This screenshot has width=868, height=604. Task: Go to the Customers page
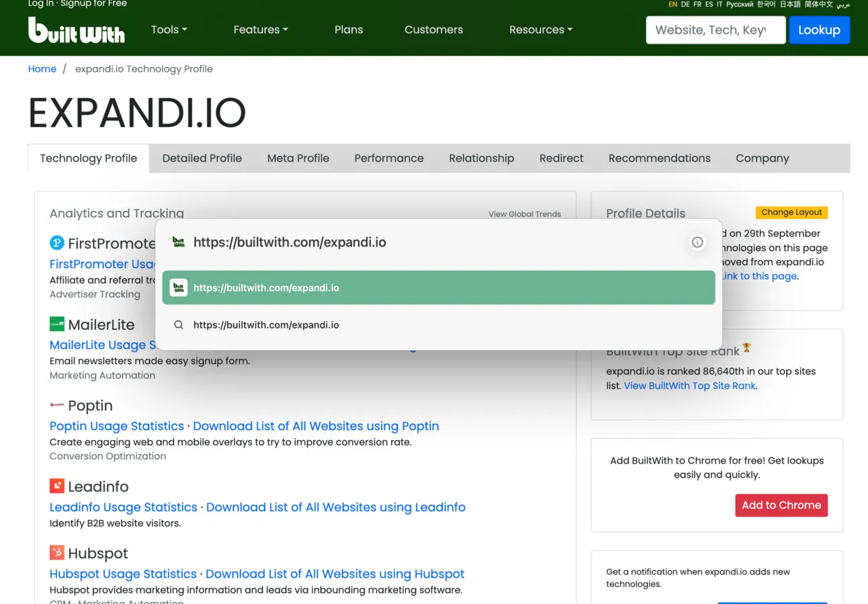(x=433, y=30)
